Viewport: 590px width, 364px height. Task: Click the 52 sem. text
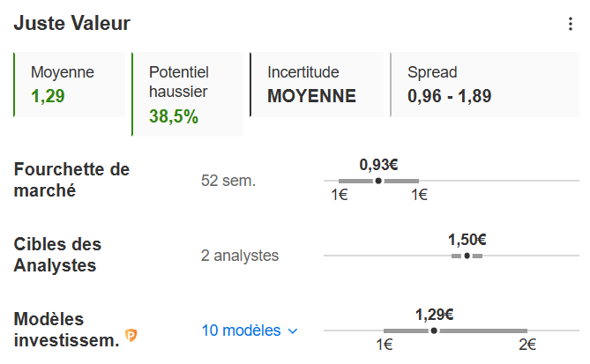click(228, 181)
